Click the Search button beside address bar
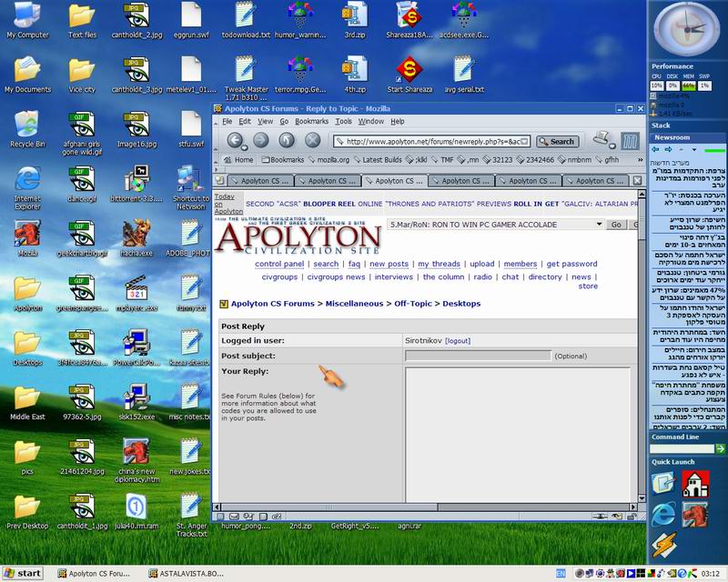728x582 pixels. (556, 141)
